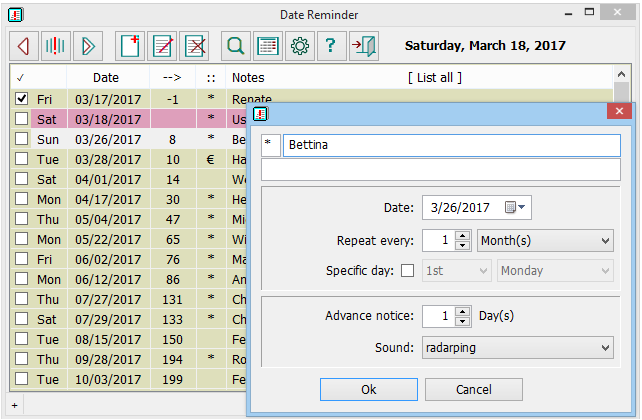This screenshot has width=642, height=420.
Task: Edit the selected reminder entry
Action: click(162, 46)
